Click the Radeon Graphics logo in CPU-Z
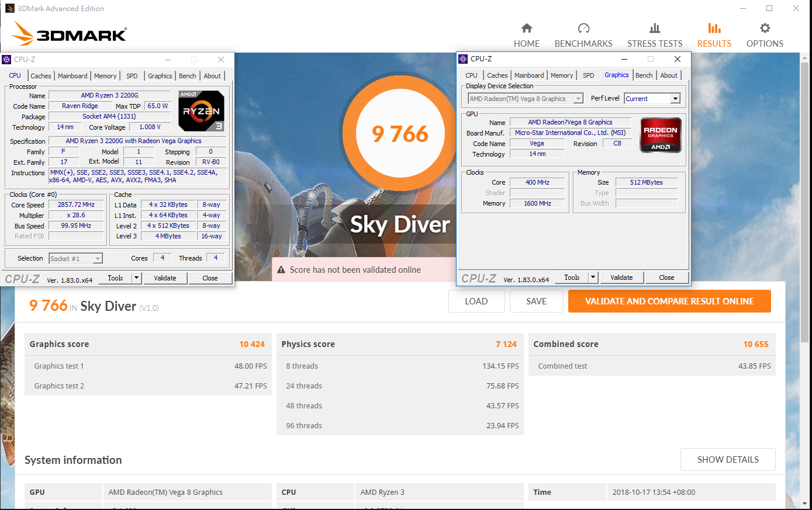The height and width of the screenshot is (510, 812). coord(661,136)
